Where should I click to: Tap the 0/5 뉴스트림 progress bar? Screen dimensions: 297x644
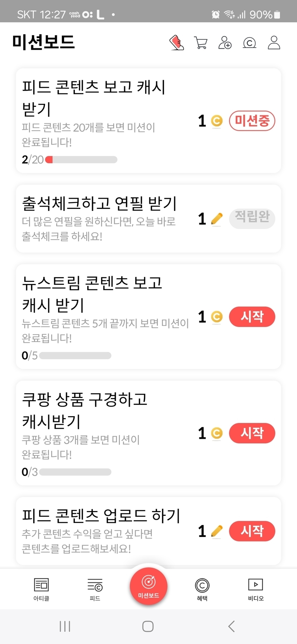[75, 356]
